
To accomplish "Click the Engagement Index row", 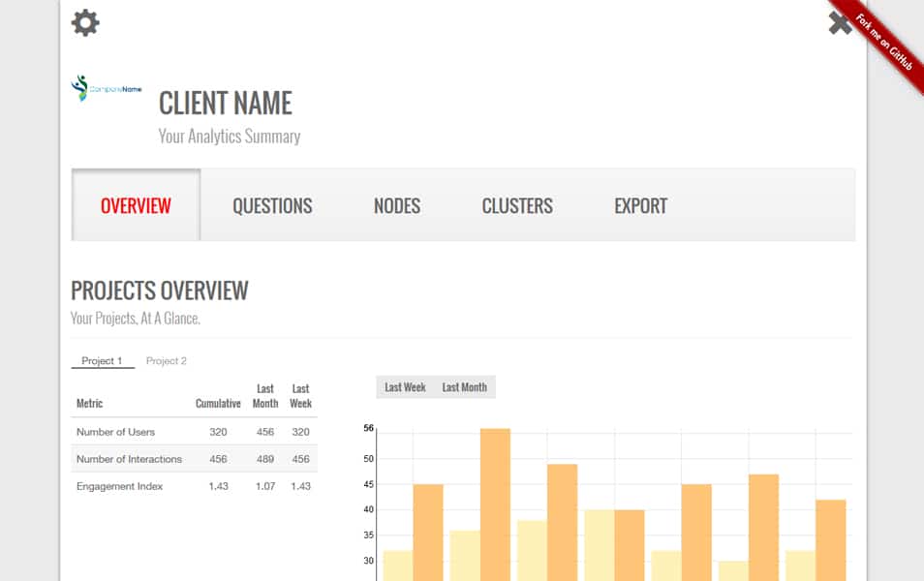I will click(118, 486).
